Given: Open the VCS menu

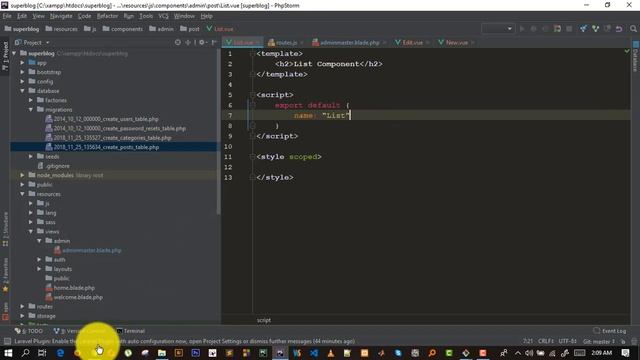Looking at the screenshot, I should coord(163,16).
